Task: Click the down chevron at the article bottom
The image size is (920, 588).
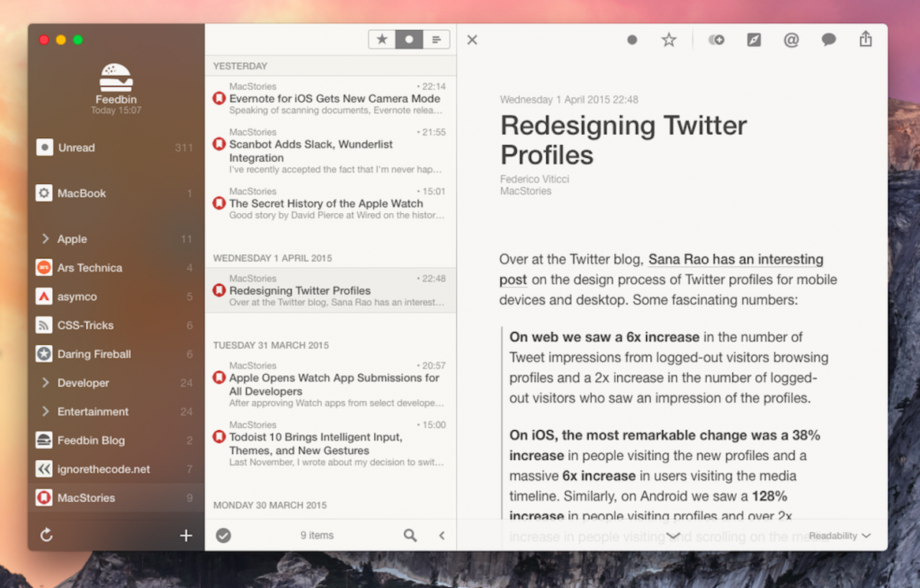Action: pos(673,535)
